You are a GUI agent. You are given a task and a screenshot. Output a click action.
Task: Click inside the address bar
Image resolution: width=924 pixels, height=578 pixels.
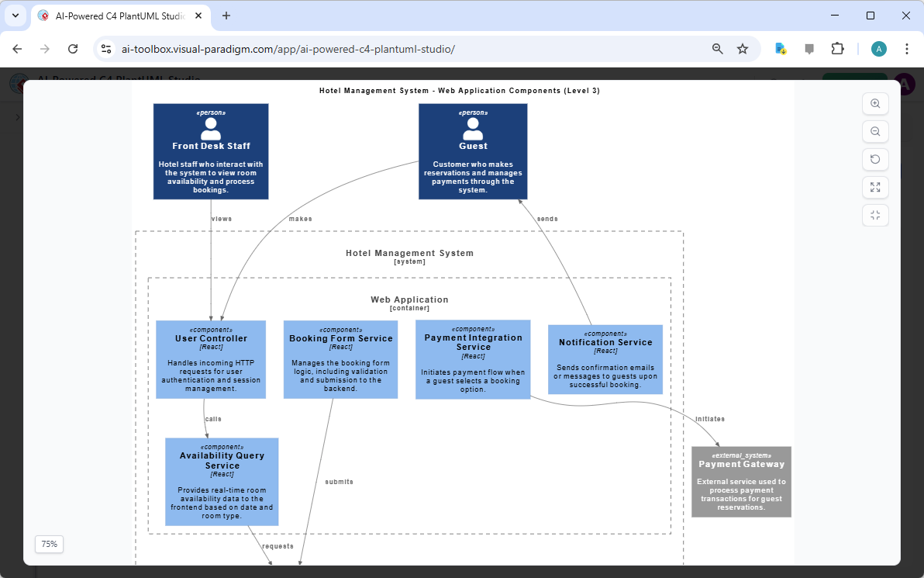388,48
